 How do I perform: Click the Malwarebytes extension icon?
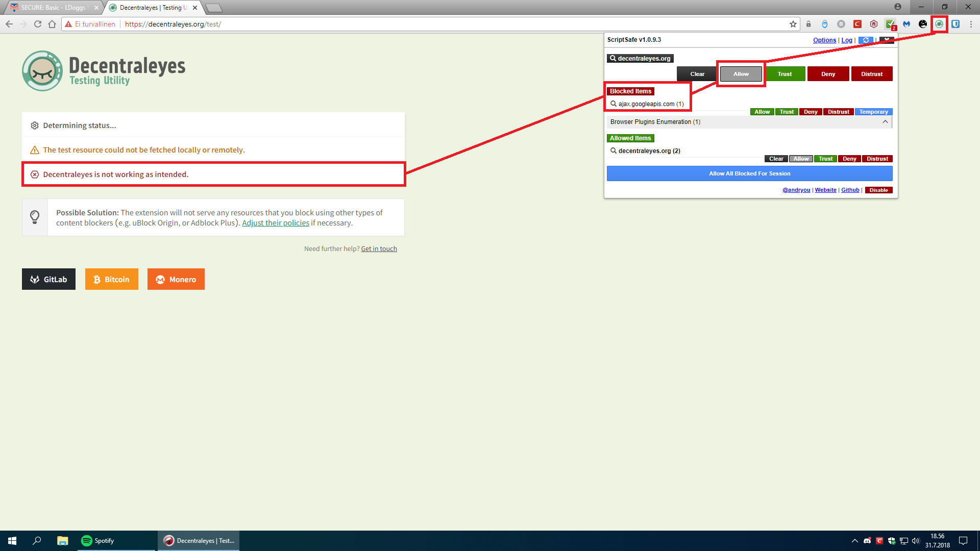906,24
